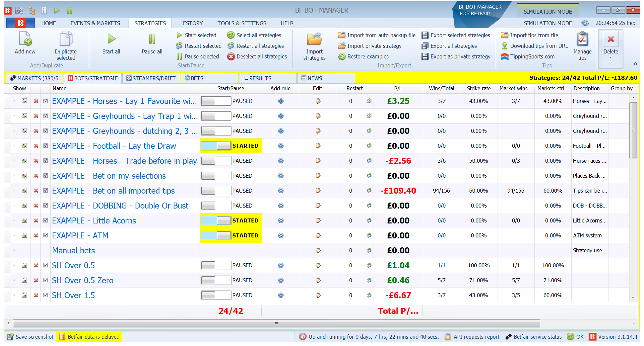644x346 pixels.
Task: Expand Bet on all imported tips row
Action: point(14,191)
